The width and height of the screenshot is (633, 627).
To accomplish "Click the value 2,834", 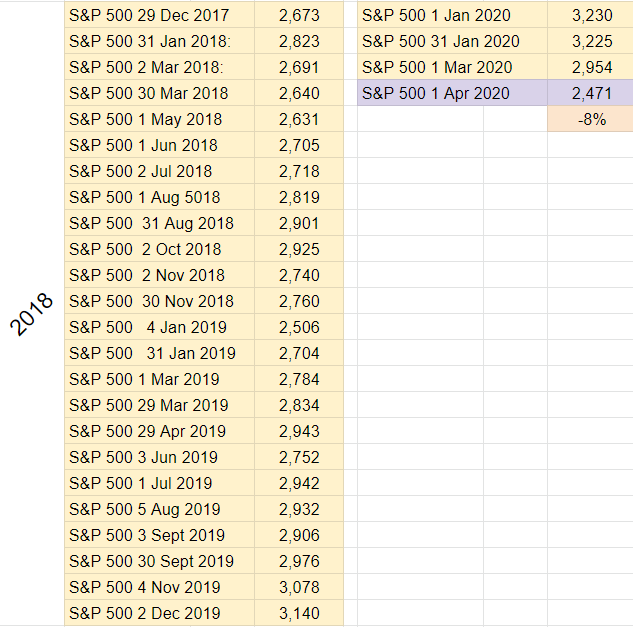I will tap(299, 405).
